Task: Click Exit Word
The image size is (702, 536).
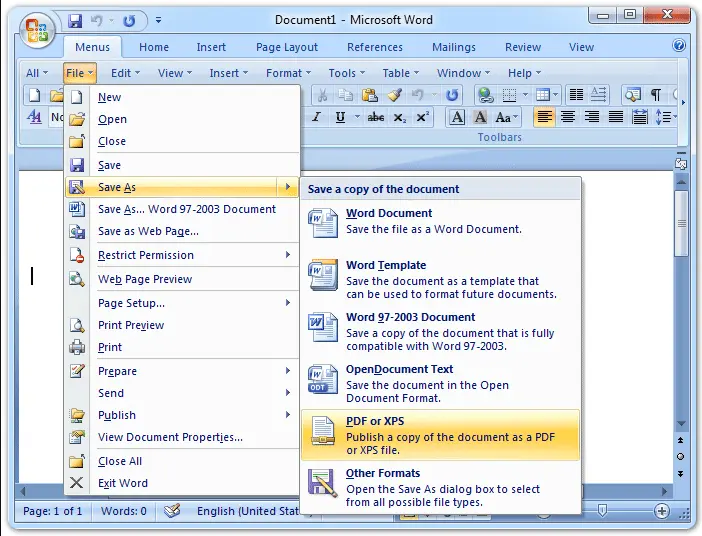Action: pos(182,483)
